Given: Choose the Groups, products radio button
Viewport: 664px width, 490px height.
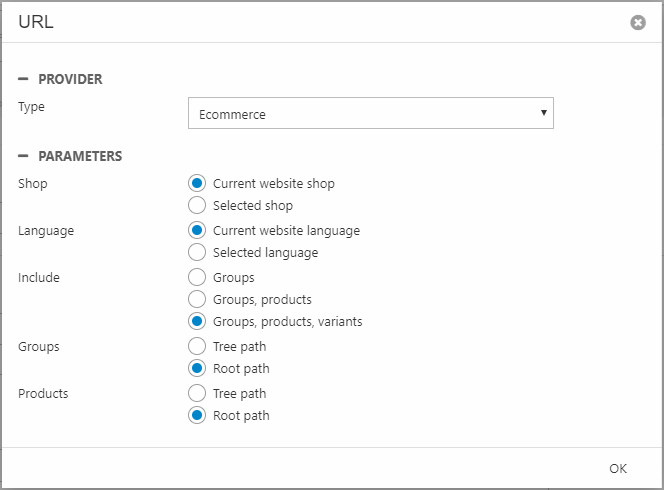Looking at the screenshot, I should 197,300.
